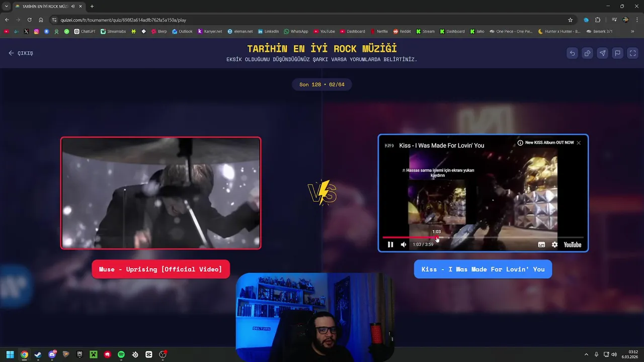Open Steam from the taskbar
The height and width of the screenshot is (362, 644).
click(38, 354)
